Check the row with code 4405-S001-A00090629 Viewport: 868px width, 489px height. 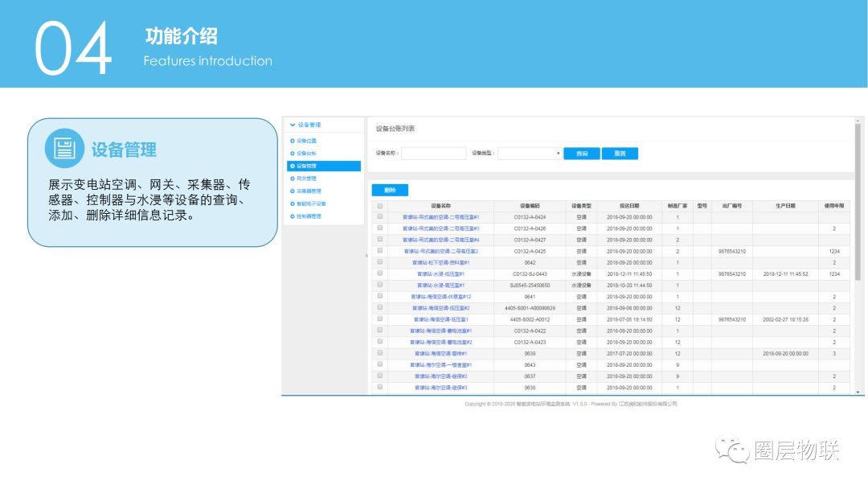[379, 307]
